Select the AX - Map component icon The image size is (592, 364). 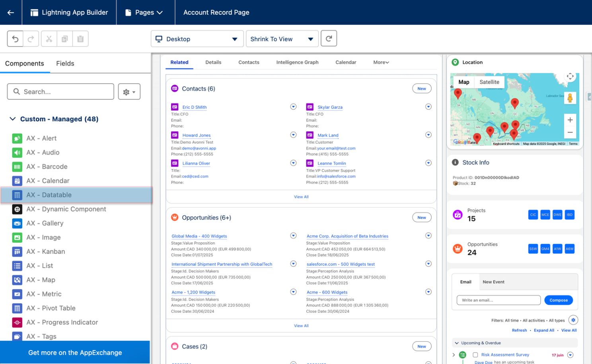coord(17,280)
